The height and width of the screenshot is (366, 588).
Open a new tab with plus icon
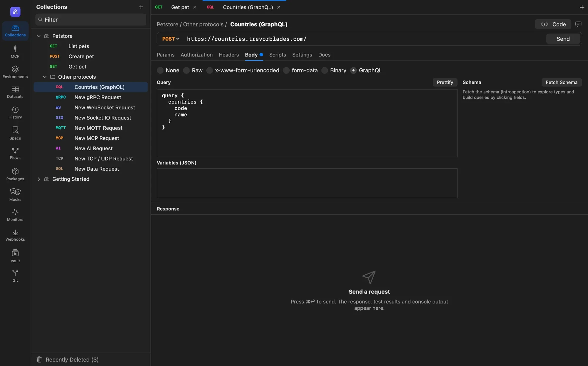(x=582, y=7)
